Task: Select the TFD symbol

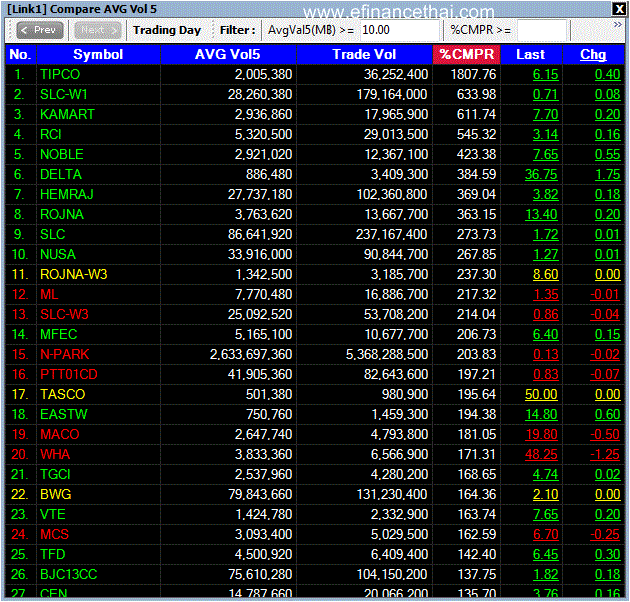Action: (53, 555)
